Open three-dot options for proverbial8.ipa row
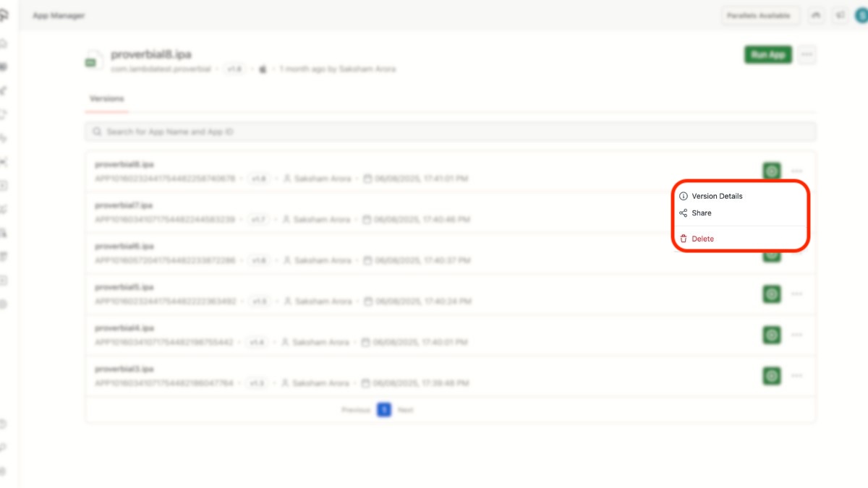The height and width of the screenshot is (488, 868). coord(796,171)
